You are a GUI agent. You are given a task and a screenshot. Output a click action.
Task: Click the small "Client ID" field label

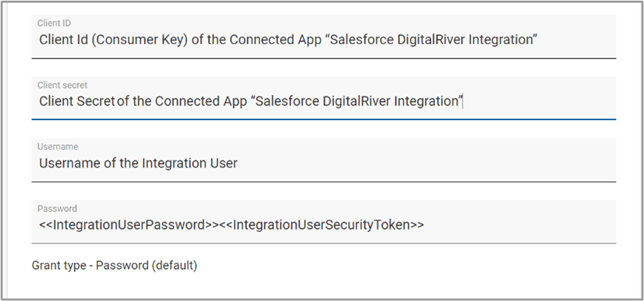54,23
